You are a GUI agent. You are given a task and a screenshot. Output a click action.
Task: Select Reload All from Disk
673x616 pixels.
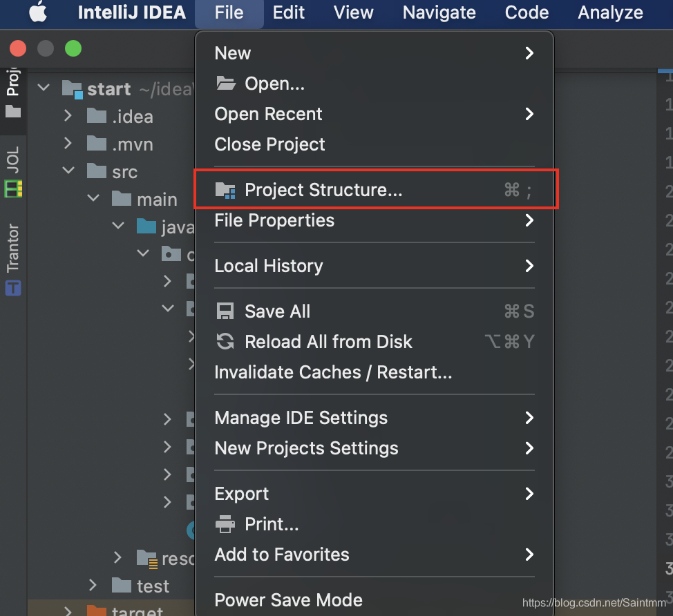(x=375, y=342)
